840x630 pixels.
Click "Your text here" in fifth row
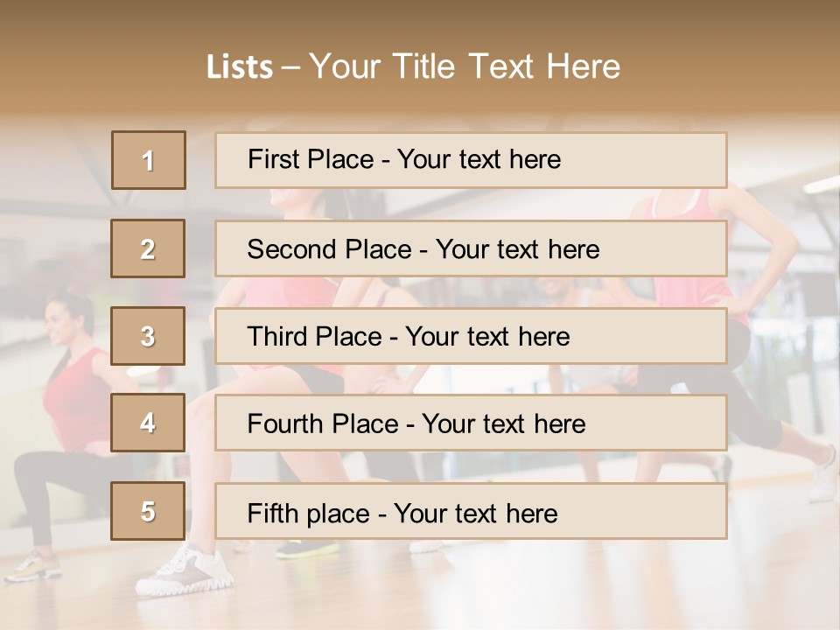(x=475, y=513)
